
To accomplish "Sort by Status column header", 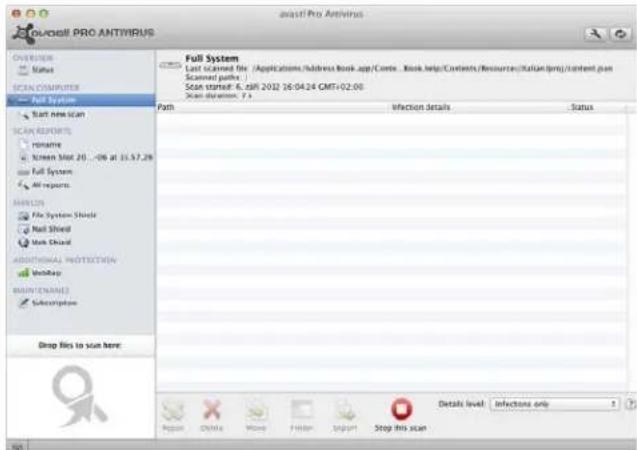I will pyautogui.click(x=582, y=107).
